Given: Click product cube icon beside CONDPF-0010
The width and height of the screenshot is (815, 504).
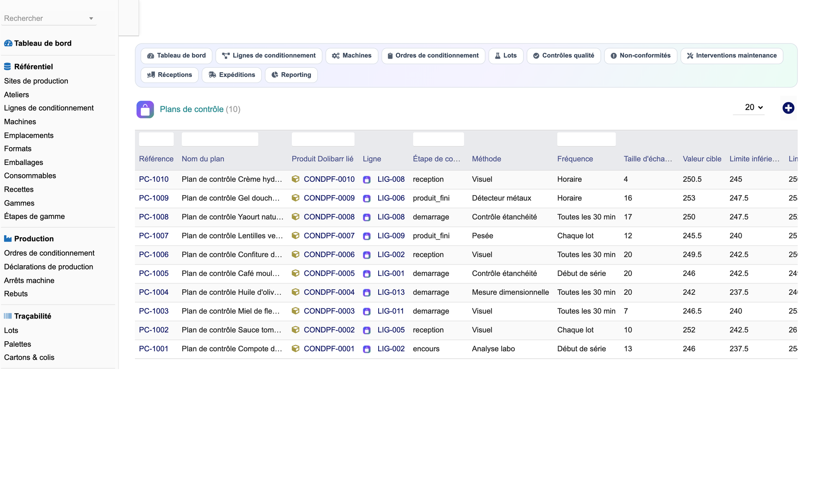Looking at the screenshot, I should tap(296, 179).
